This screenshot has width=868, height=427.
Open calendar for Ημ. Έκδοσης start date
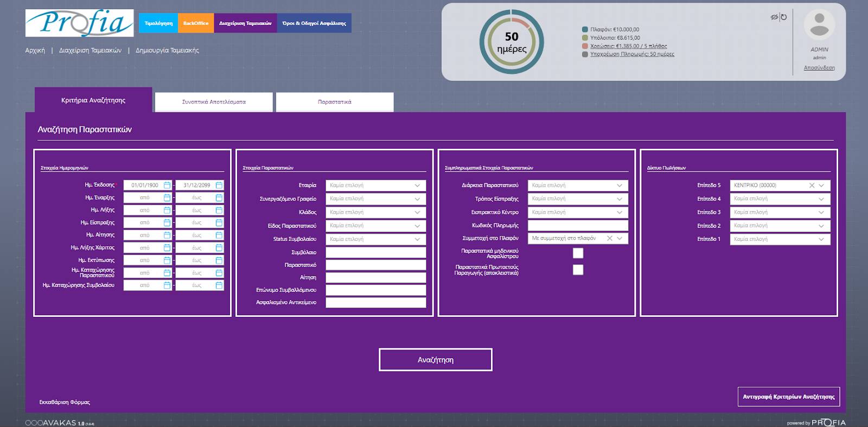coord(167,186)
